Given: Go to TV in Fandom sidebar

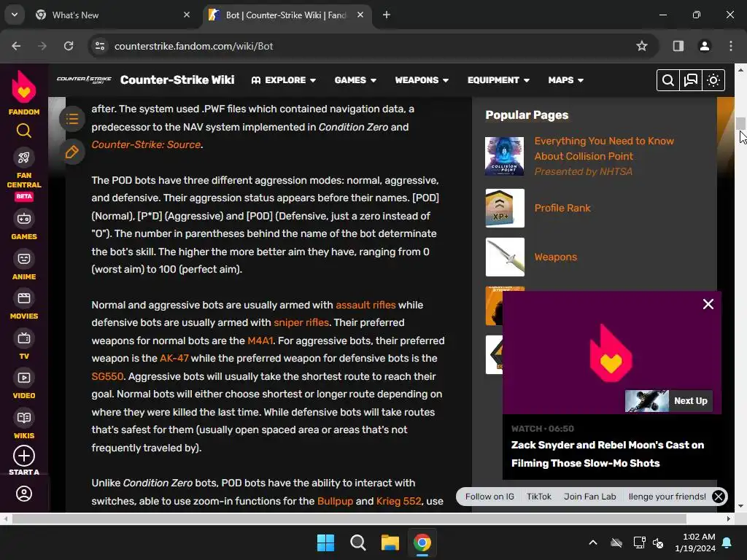Looking at the screenshot, I should (24, 345).
